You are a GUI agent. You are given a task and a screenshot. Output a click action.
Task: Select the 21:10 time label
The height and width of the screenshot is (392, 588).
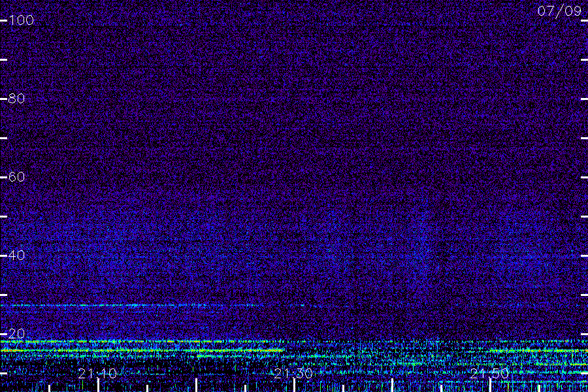(97, 374)
